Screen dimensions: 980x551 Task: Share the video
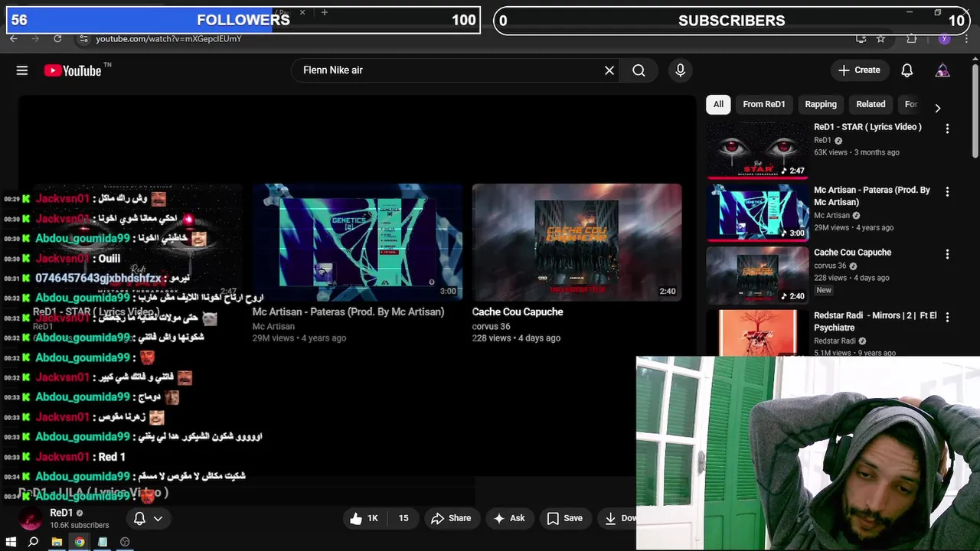point(451,519)
